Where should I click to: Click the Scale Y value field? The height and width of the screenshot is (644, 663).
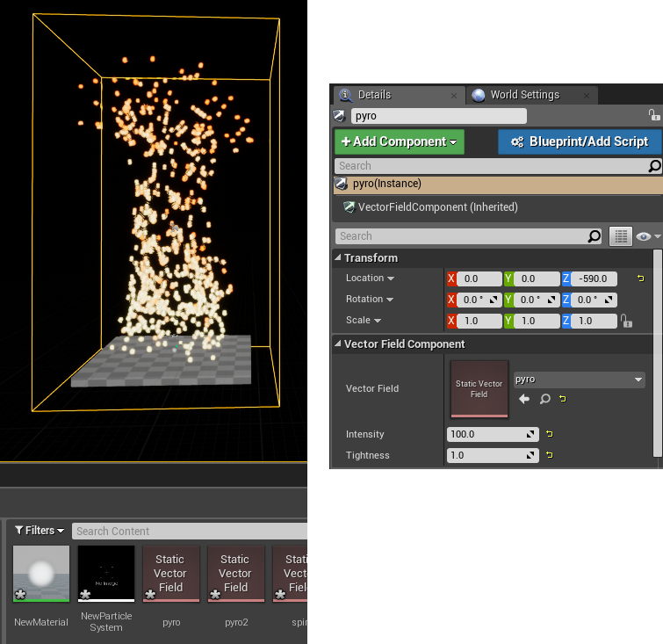click(537, 321)
